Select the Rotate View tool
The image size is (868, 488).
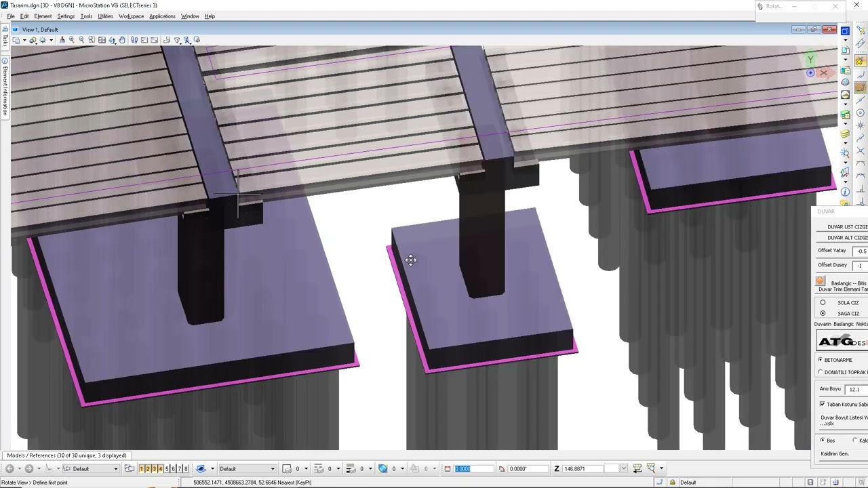pyautogui.click(x=112, y=40)
